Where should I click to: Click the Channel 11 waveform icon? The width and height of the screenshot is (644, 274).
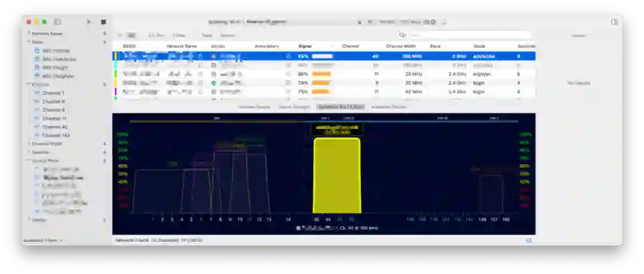click(38, 118)
